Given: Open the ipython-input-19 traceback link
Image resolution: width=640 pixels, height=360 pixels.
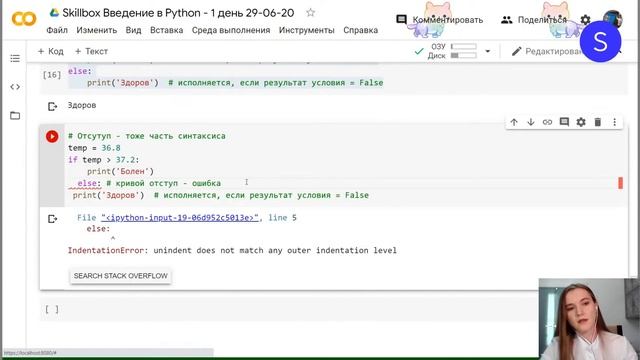Looking at the screenshot, I should [180, 218].
